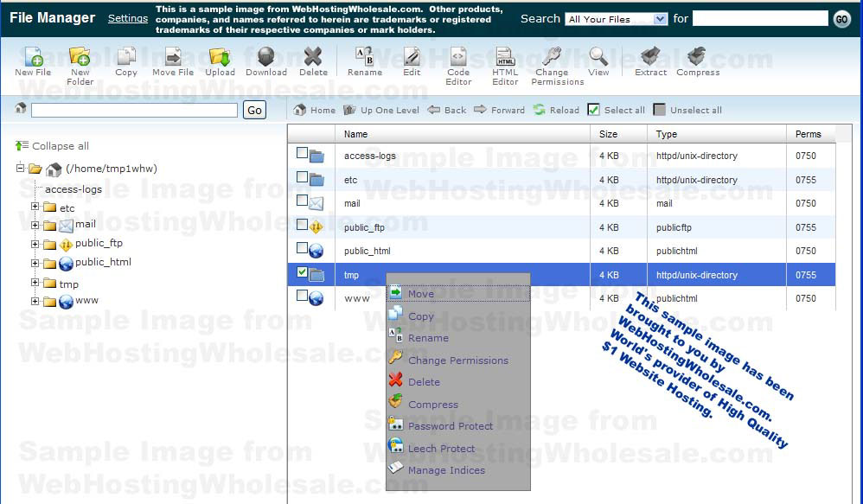The height and width of the screenshot is (504, 863).
Task: Launch the Code Editor
Action: click(x=458, y=56)
